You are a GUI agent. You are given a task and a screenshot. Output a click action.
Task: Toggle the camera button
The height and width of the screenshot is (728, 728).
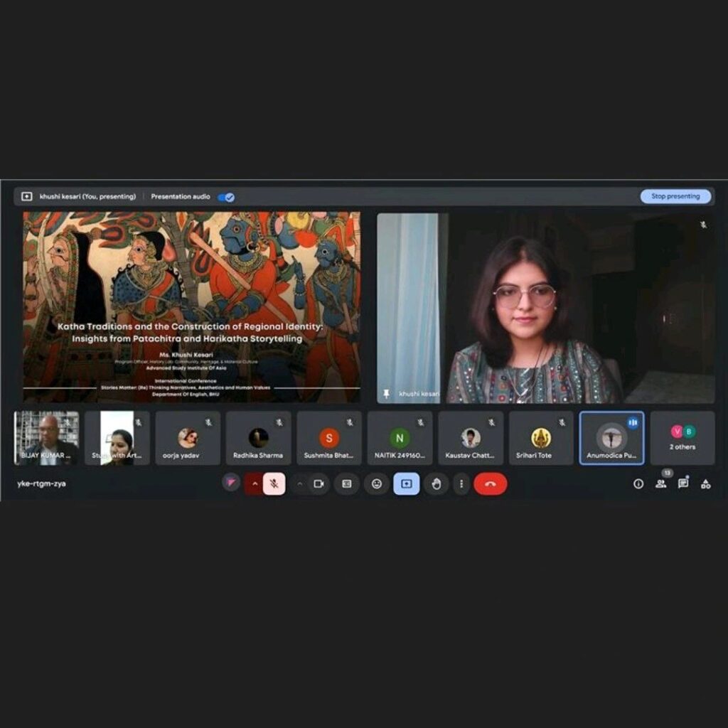(318, 484)
